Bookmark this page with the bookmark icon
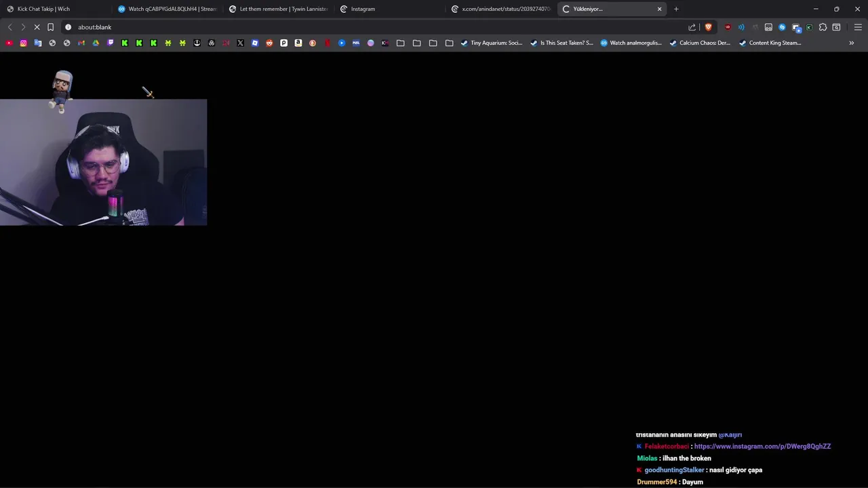Image resolution: width=868 pixels, height=488 pixels. pos(50,27)
